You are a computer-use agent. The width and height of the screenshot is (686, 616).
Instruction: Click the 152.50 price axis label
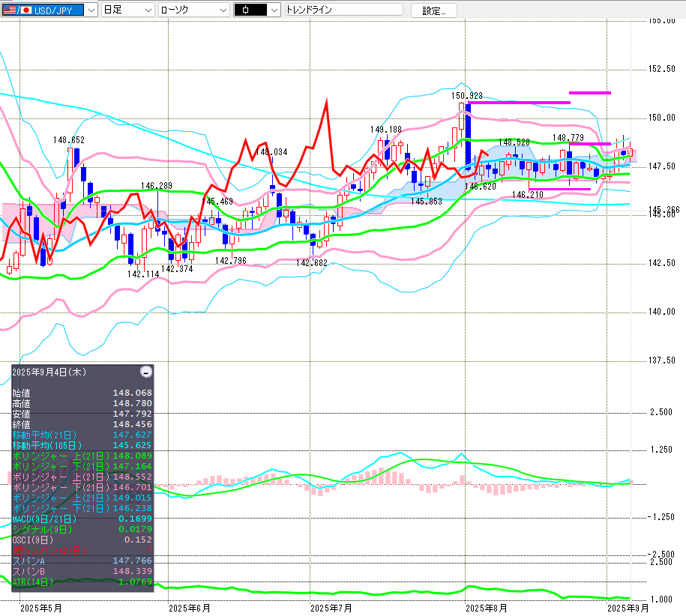[x=661, y=69]
